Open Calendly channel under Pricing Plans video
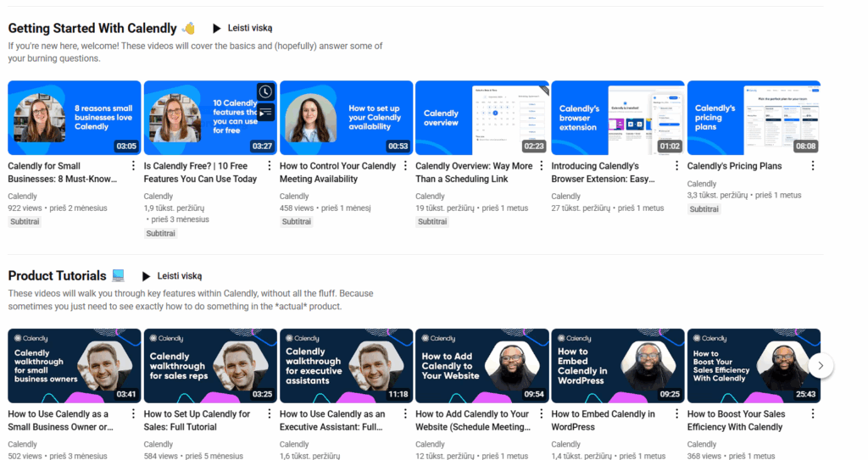This screenshot has width=868, height=460. click(x=702, y=184)
